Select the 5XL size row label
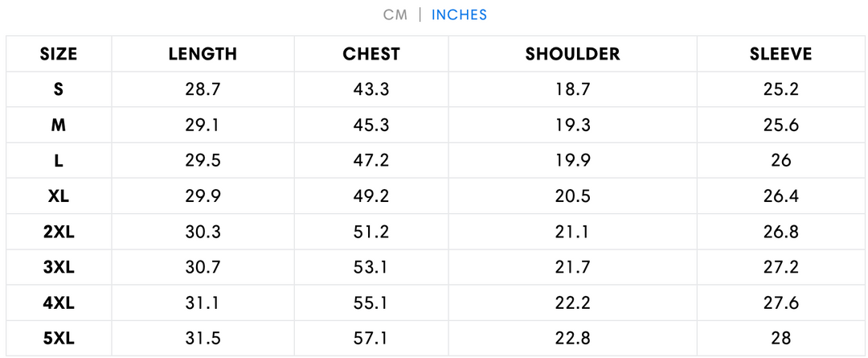Image resolution: width=868 pixels, height=358 pixels. (59, 338)
